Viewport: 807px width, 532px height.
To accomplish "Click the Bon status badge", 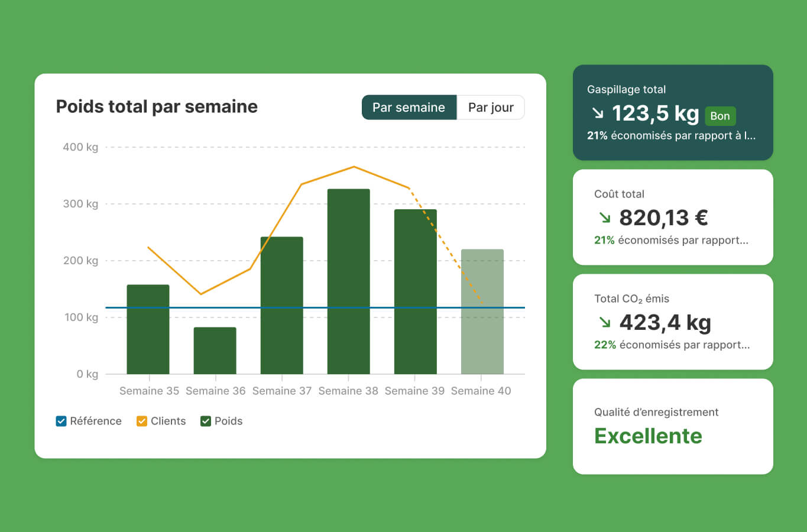I will (720, 116).
